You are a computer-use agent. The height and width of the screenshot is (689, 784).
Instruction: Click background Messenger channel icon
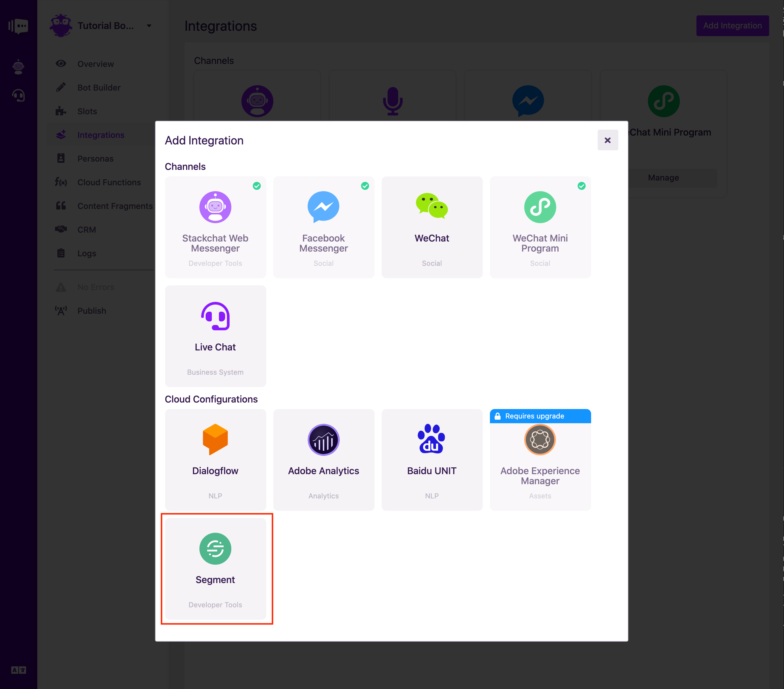[528, 101]
